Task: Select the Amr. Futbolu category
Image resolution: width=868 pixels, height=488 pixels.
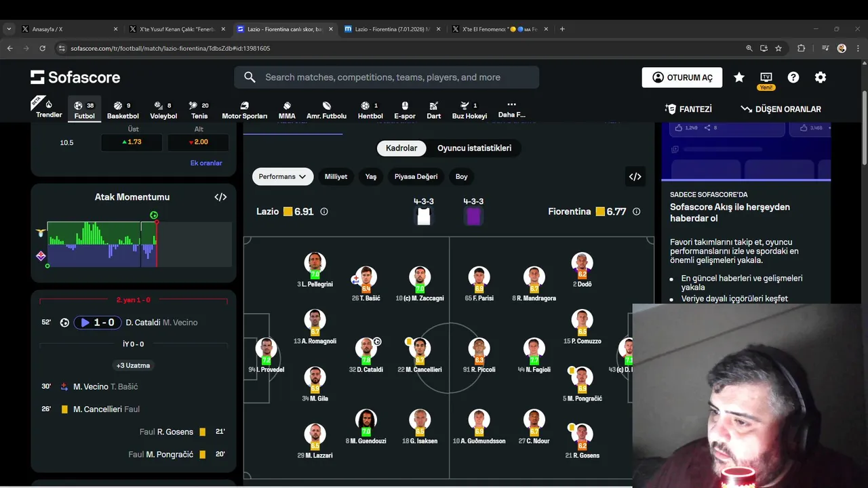Action: tap(326, 110)
